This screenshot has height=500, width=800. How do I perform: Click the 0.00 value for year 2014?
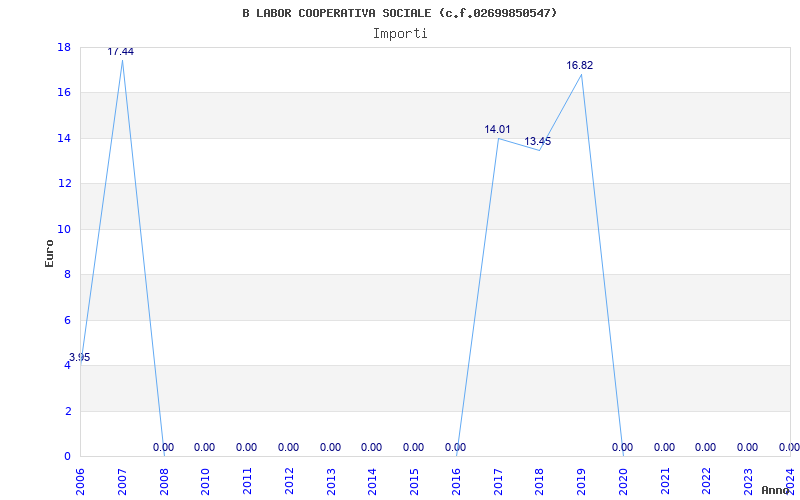tap(371, 447)
